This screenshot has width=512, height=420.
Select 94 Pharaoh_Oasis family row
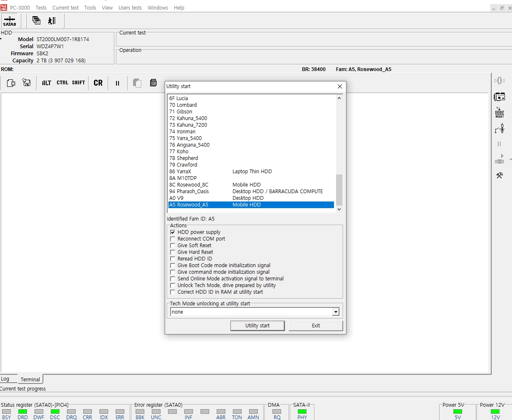251,192
